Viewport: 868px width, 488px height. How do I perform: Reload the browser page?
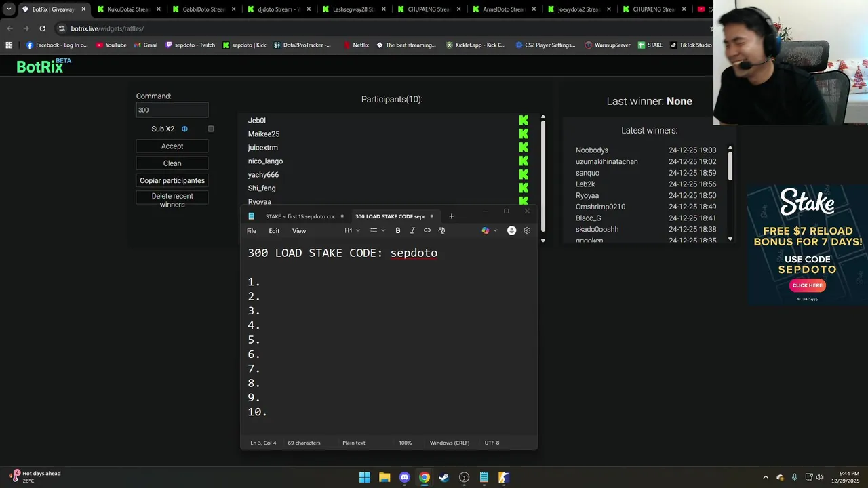pyautogui.click(x=42, y=28)
